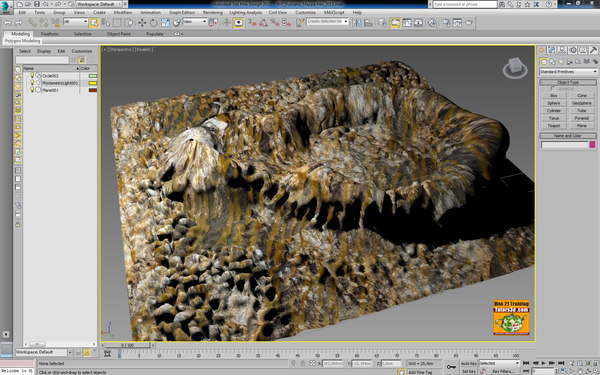600x375 pixels.
Task: Toggle the 3D Snaps button
Action: coord(252,23)
